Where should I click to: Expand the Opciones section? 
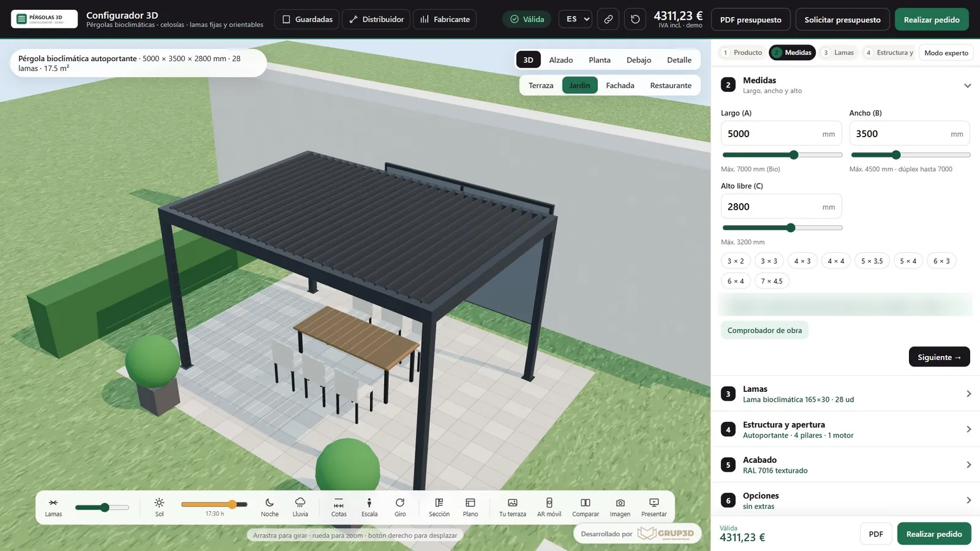coord(845,500)
